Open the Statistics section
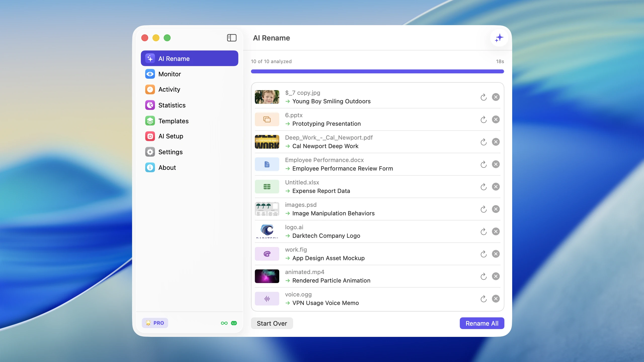Screen dimensions: 644x362 coord(189,105)
